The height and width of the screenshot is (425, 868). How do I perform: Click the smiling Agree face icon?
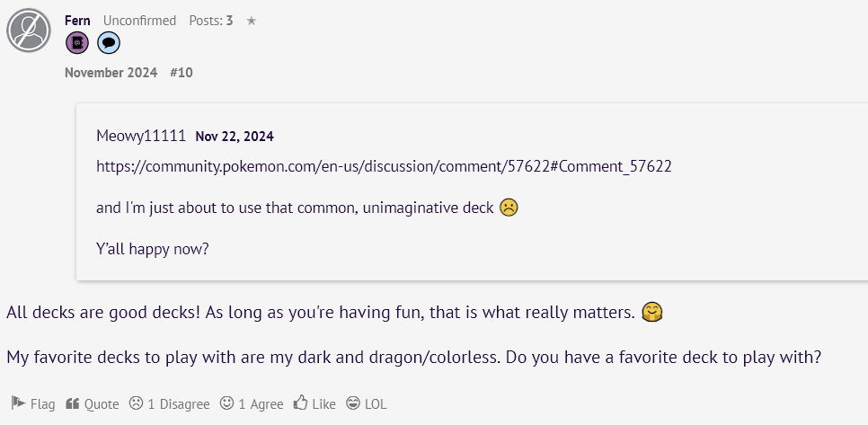226,403
